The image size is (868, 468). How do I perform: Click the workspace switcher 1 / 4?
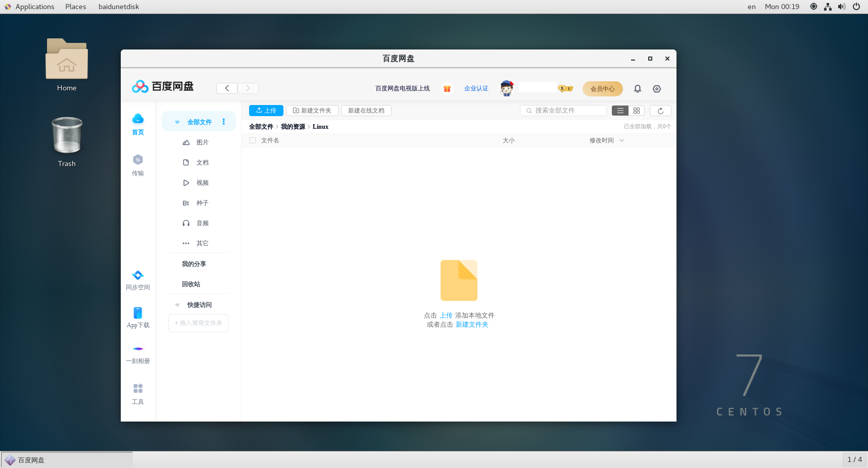coord(855,459)
